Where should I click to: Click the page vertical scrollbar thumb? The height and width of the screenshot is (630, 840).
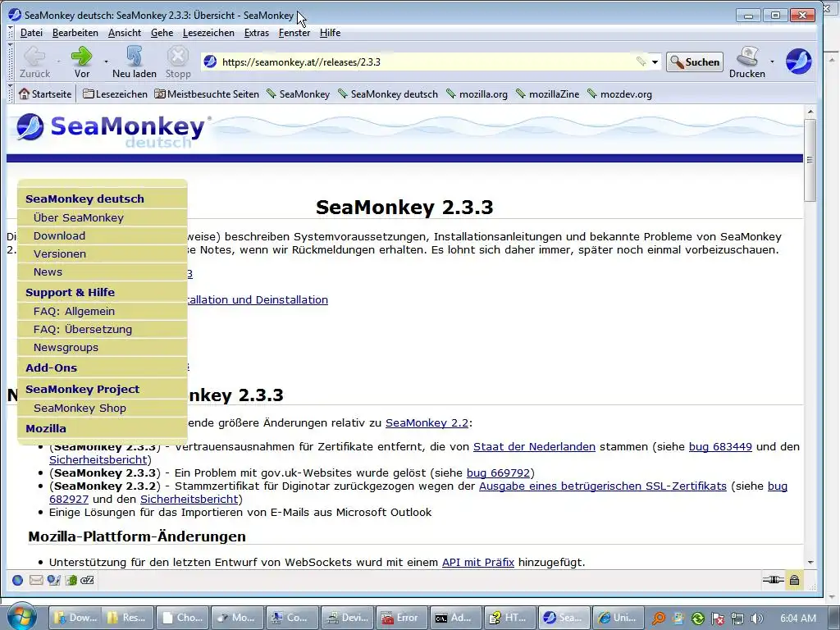(810, 160)
